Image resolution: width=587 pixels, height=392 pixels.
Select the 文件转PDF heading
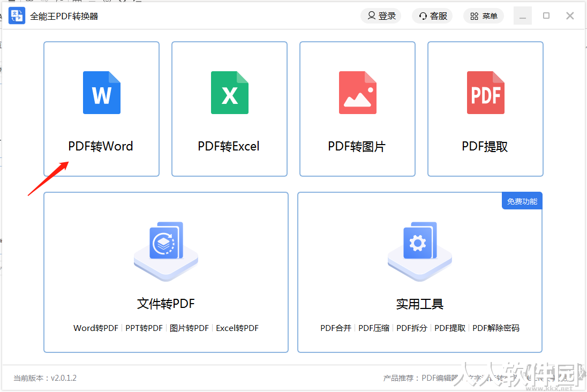coord(166,304)
